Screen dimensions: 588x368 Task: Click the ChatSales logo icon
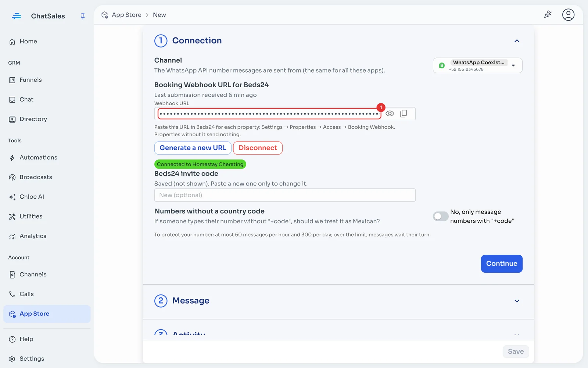tap(16, 16)
